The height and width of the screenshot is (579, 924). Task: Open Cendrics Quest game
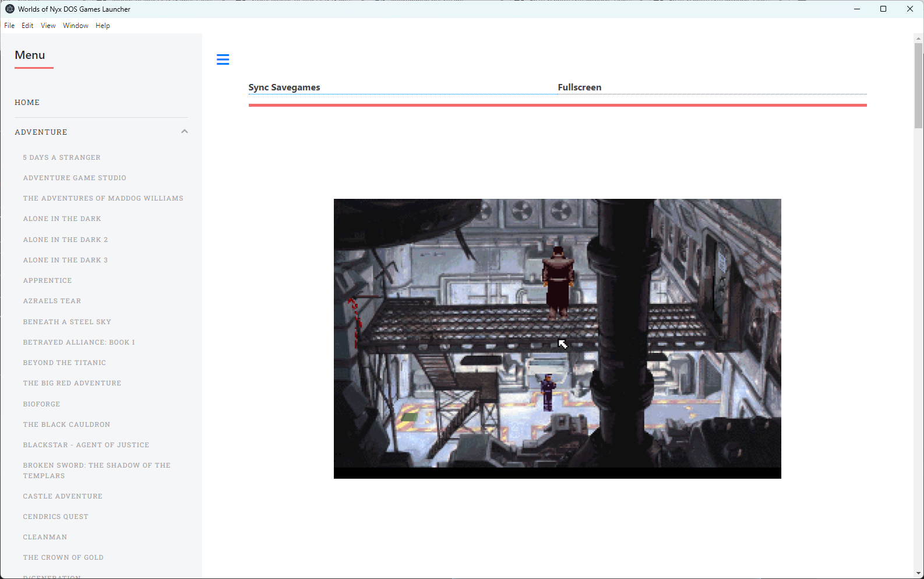pos(56,517)
